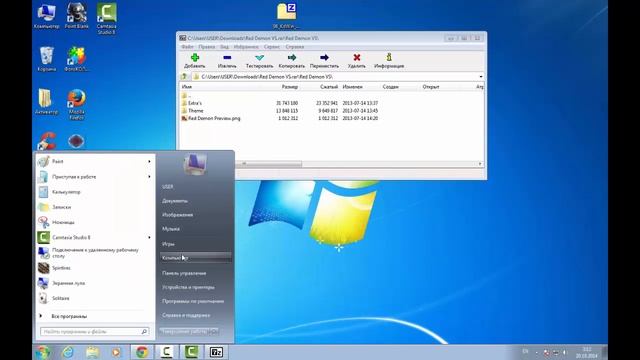Open Internet Explorer from the taskbar

[68, 352]
